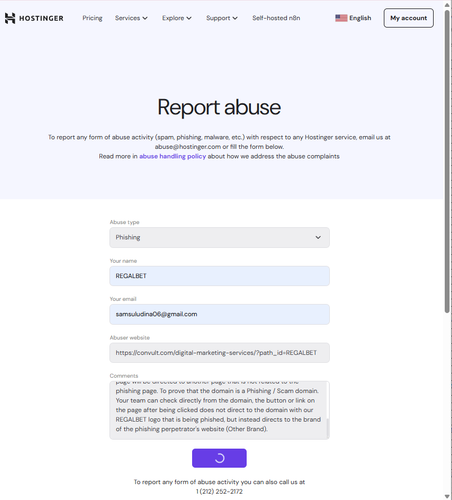Click the US flag language icon
The image size is (452, 500).
341,18
